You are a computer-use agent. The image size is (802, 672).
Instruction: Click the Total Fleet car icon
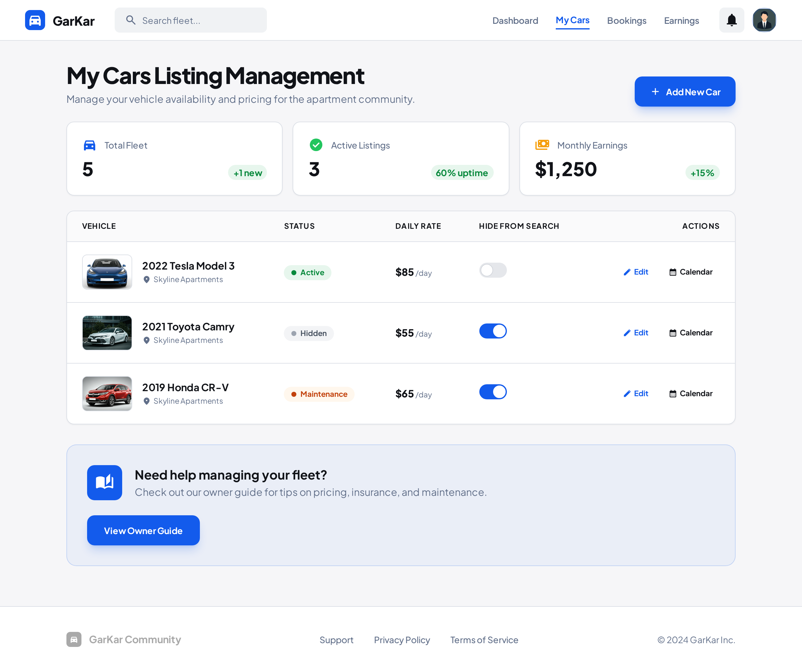point(89,145)
